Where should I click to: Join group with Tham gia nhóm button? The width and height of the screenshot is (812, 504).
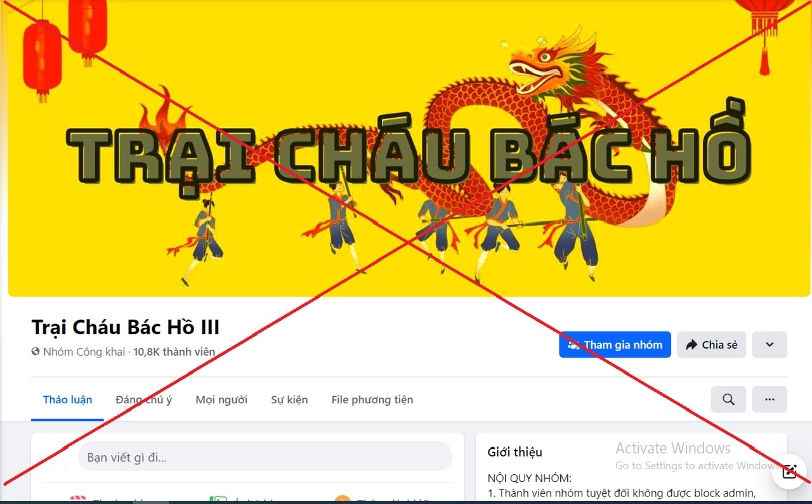[615, 345]
